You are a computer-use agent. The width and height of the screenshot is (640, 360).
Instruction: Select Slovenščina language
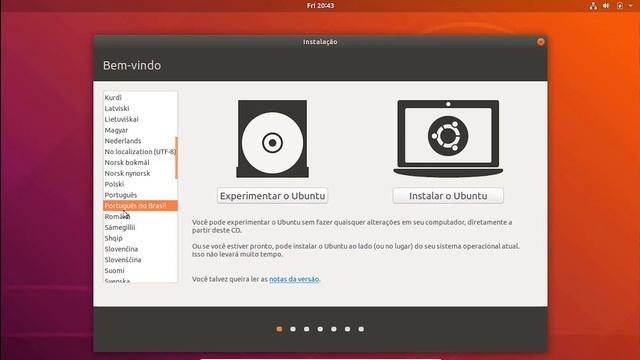[x=140, y=260]
